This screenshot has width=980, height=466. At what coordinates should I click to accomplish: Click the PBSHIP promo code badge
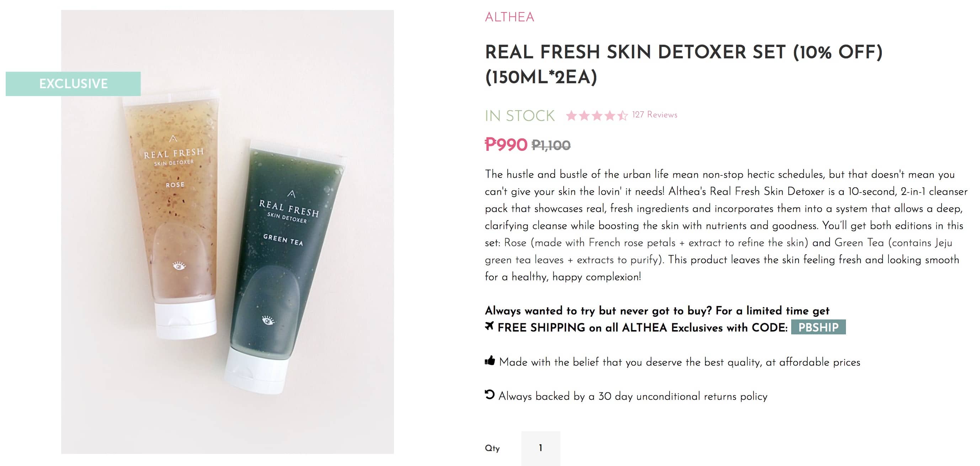(x=818, y=327)
